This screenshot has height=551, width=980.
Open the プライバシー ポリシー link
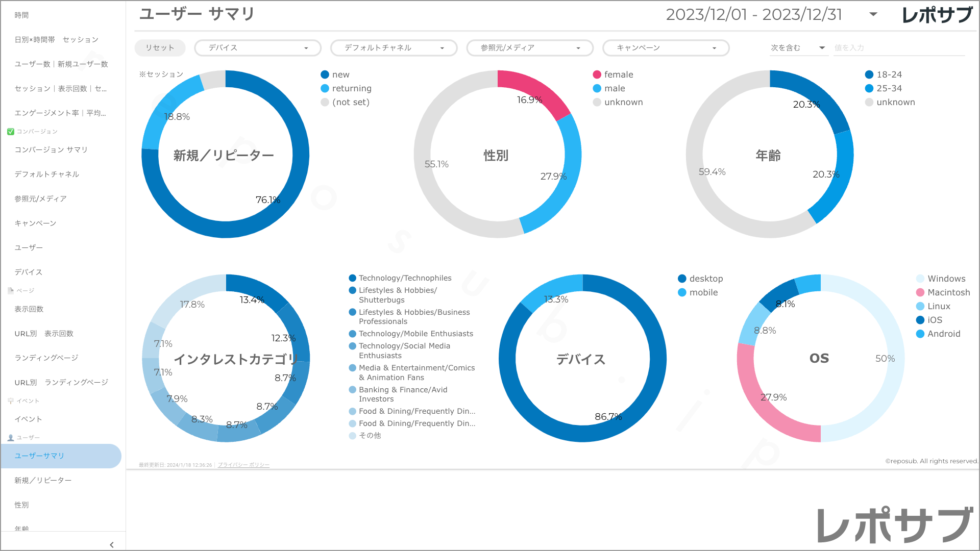click(243, 465)
